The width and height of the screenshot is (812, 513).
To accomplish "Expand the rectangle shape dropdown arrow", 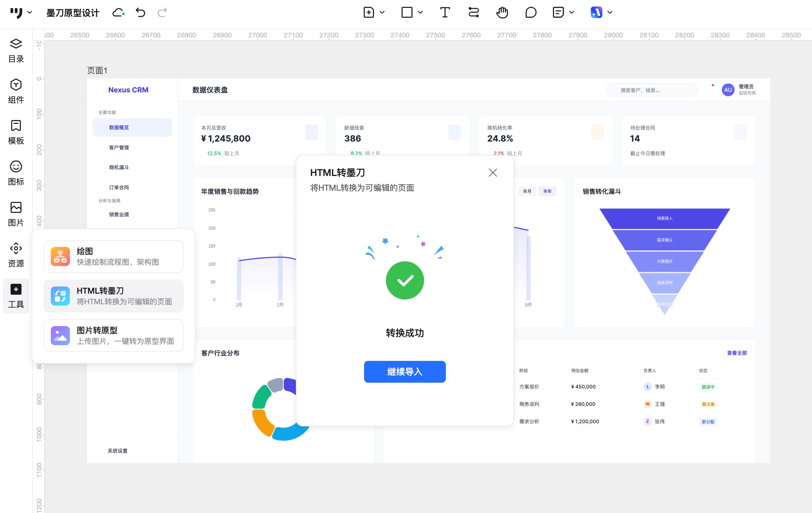I will click(420, 13).
